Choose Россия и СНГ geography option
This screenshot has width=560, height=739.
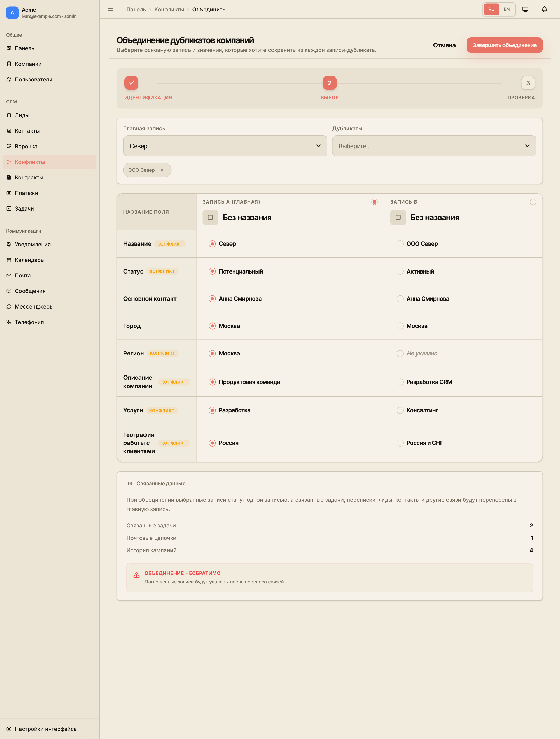(x=400, y=443)
